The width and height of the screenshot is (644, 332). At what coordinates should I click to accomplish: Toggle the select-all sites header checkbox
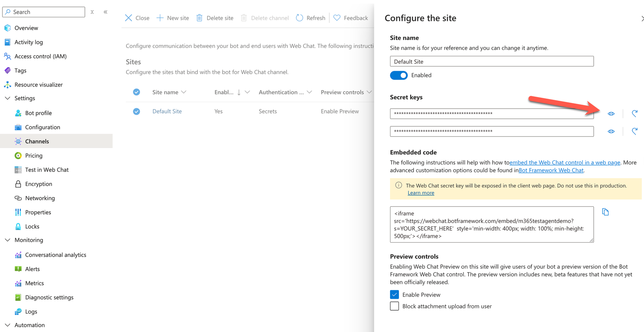[x=136, y=92]
